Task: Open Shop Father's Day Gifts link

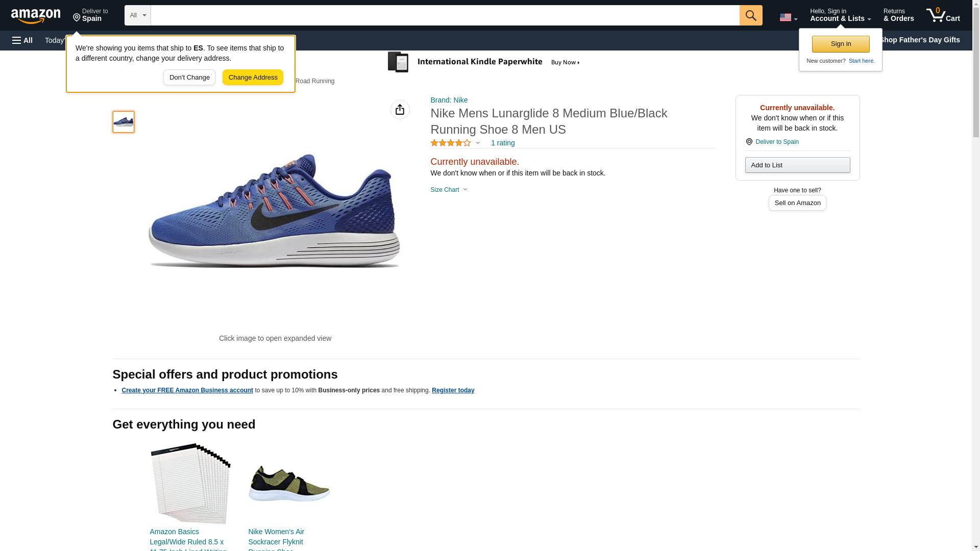Action: [x=919, y=40]
